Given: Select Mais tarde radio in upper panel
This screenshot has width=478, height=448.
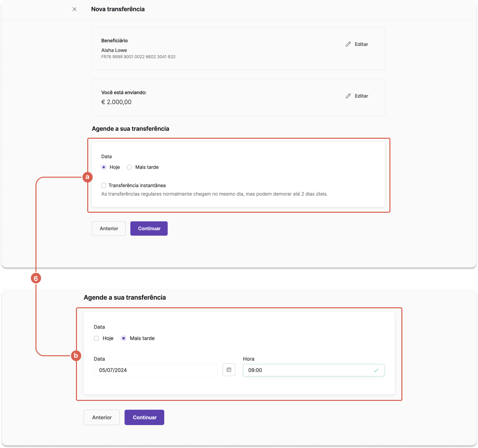Looking at the screenshot, I should 129,167.
